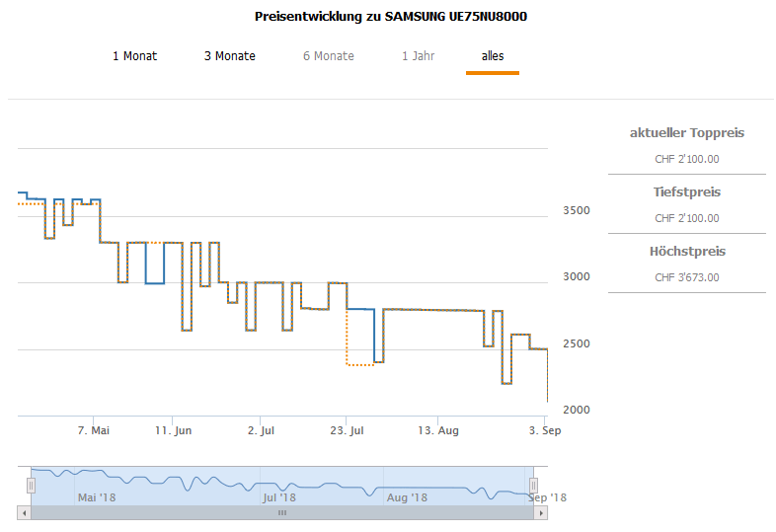Click the 'Höchstpreis' label
This screenshot has width=776, height=532.
click(687, 251)
